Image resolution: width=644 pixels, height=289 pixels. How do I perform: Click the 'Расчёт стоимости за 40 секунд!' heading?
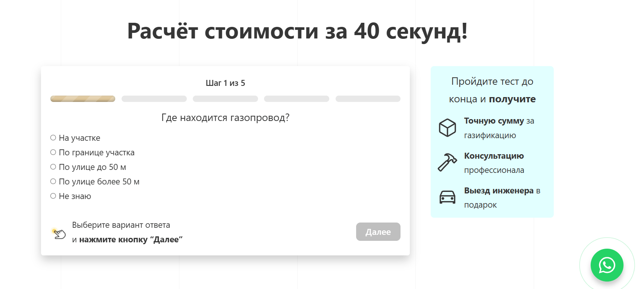297,31
